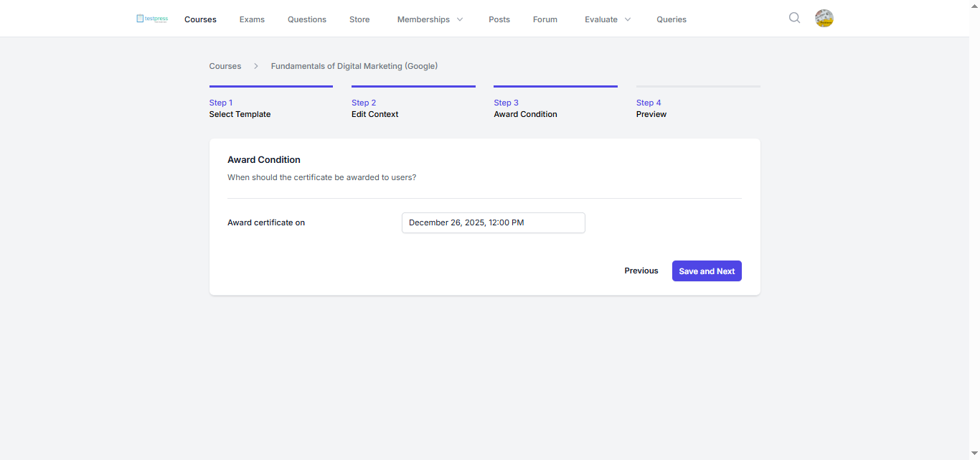Click the Award certificate on date field
Viewport: 980px width, 460px height.
pos(494,222)
